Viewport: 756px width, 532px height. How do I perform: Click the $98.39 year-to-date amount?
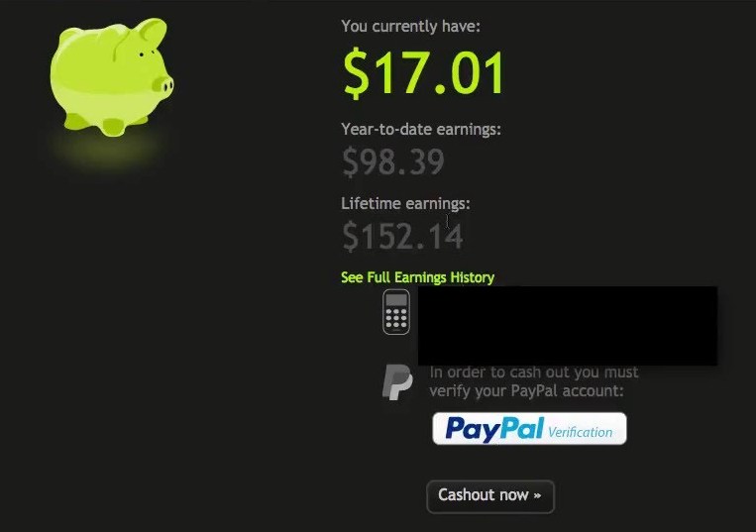(x=393, y=161)
